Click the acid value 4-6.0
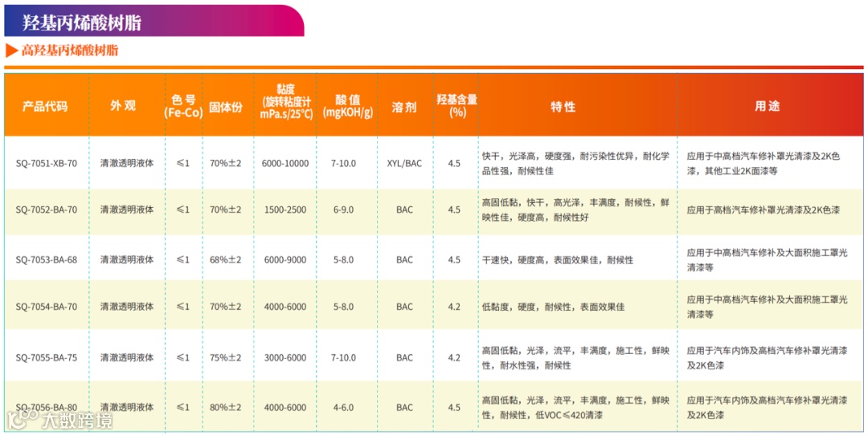868x436 pixels. point(344,408)
